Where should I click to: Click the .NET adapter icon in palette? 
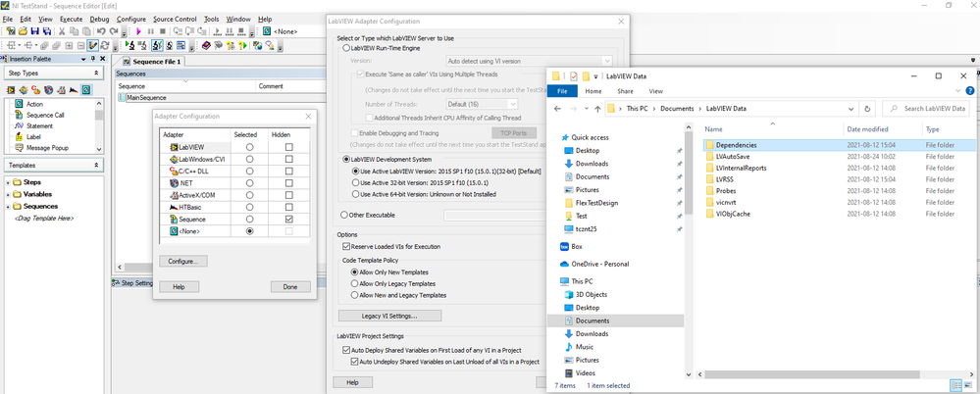tap(48, 90)
